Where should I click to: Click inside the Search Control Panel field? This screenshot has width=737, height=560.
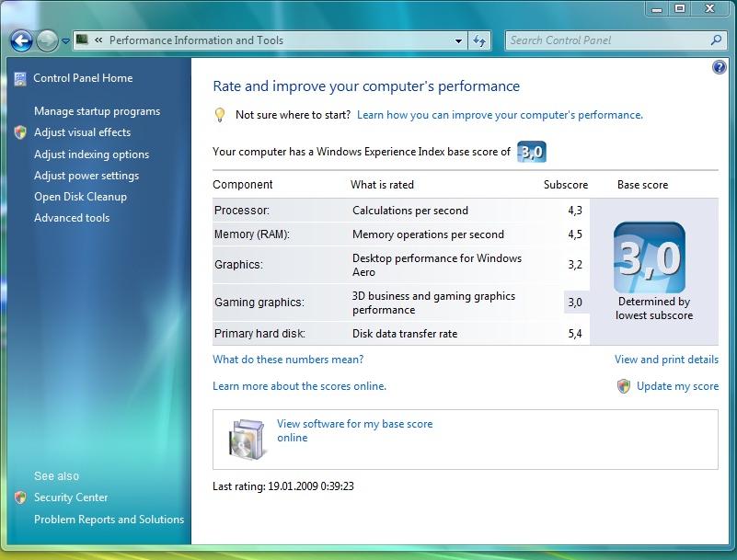click(x=607, y=40)
